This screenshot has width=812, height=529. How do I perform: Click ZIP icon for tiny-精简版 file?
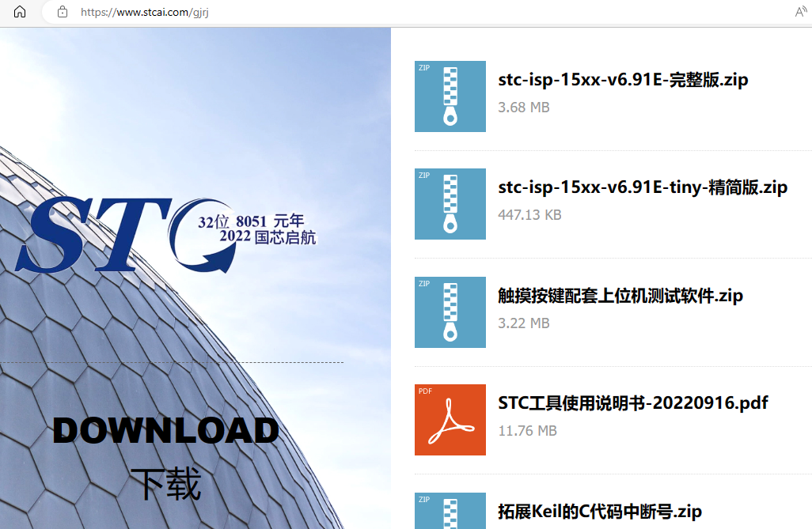pos(450,204)
